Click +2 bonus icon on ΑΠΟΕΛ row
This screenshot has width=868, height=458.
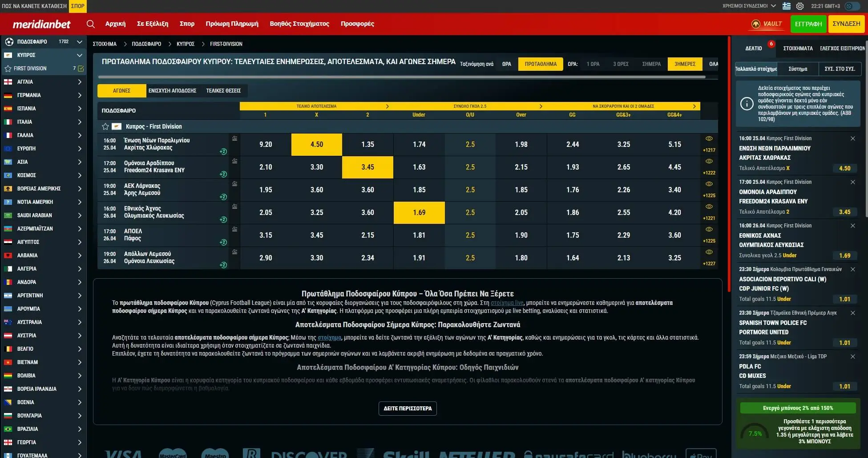click(223, 242)
